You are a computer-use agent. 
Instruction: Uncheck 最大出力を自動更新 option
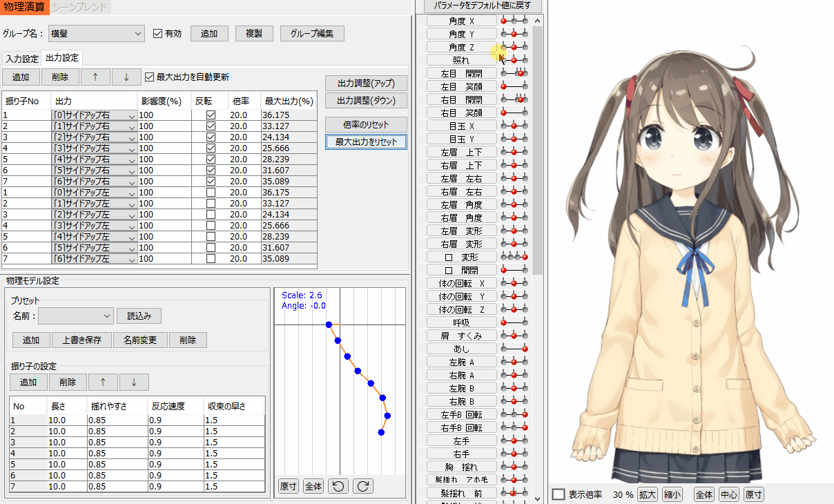150,77
